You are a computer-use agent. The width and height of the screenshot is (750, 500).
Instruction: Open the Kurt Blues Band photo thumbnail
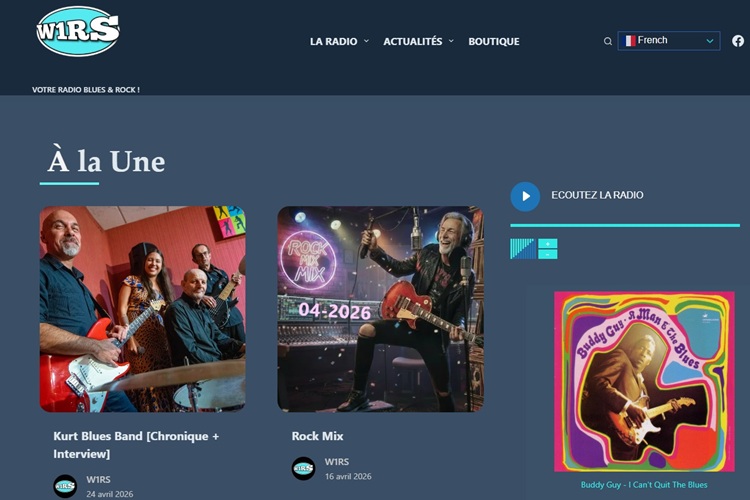143,309
